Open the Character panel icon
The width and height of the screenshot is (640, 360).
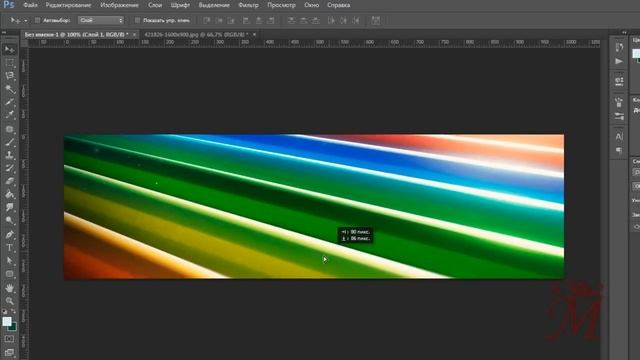pyautogui.click(x=619, y=136)
